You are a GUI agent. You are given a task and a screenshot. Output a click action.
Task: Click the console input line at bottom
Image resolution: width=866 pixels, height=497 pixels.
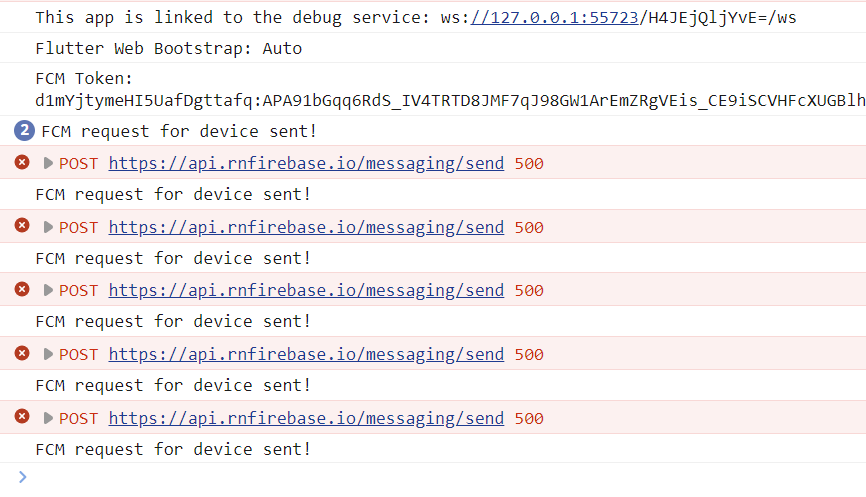(433, 478)
